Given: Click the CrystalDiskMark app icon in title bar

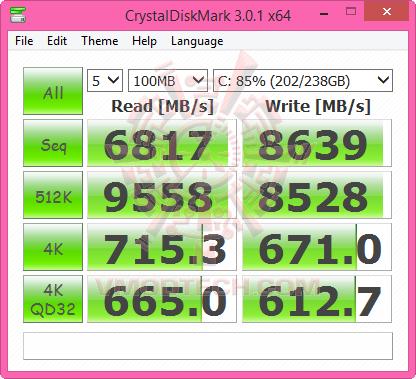Looking at the screenshot, I should (18, 14).
